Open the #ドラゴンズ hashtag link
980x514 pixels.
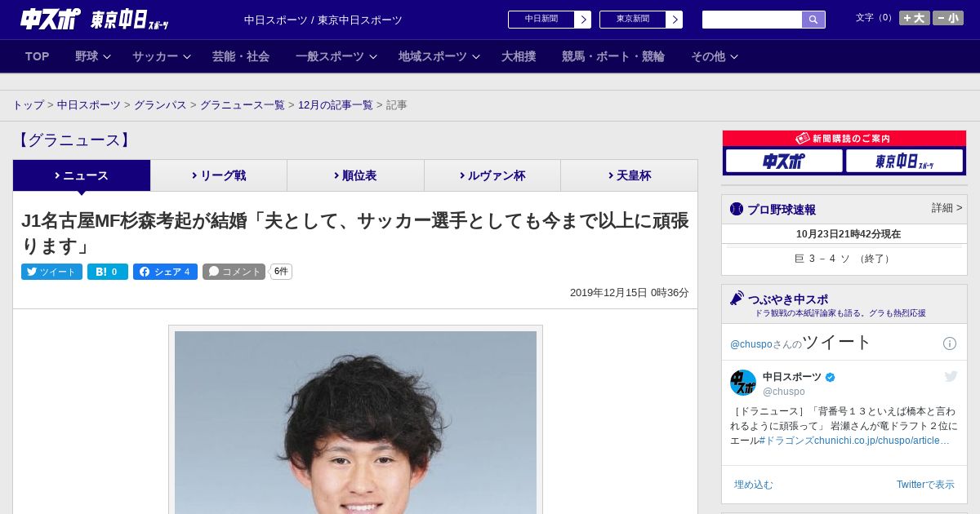pyautogui.click(x=786, y=441)
